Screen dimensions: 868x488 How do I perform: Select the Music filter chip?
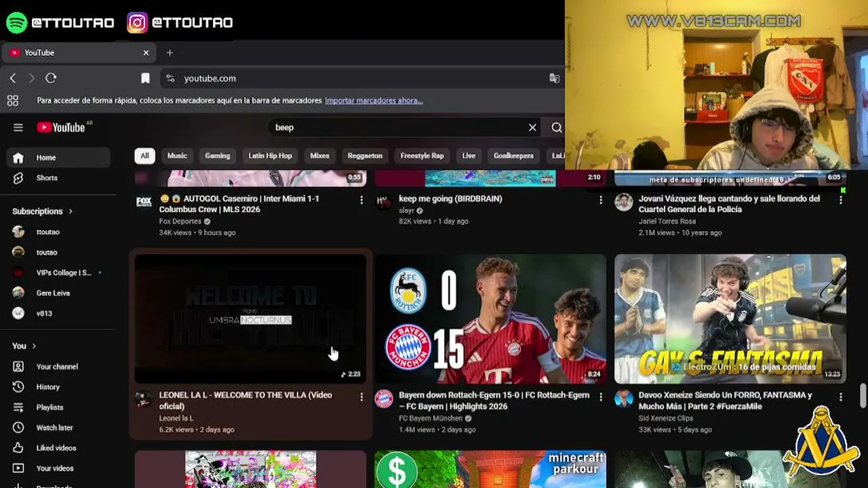click(177, 156)
